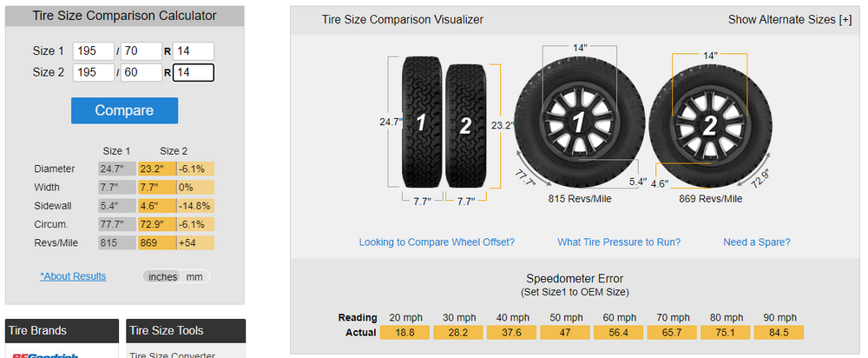Image resolution: width=868 pixels, height=358 pixels.
Task: Expand Show Alternate Sizes [+]
Action: click(790, 19)
